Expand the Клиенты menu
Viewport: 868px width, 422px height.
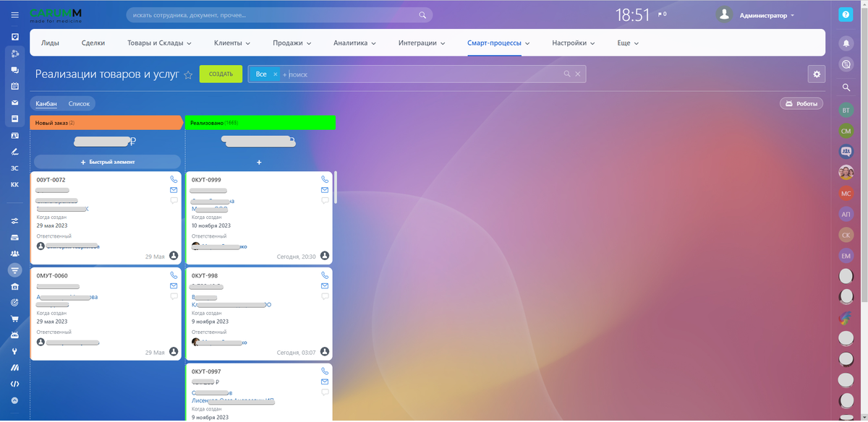232,43
